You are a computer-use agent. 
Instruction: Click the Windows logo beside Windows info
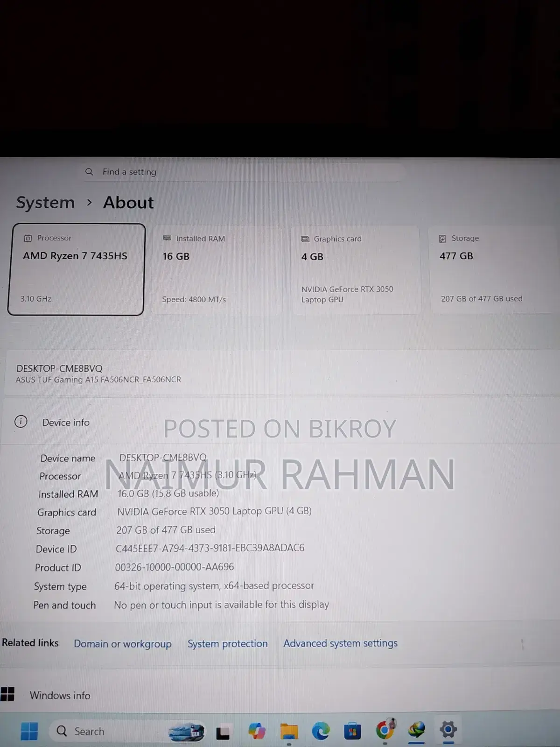click(x=7, y=694)
